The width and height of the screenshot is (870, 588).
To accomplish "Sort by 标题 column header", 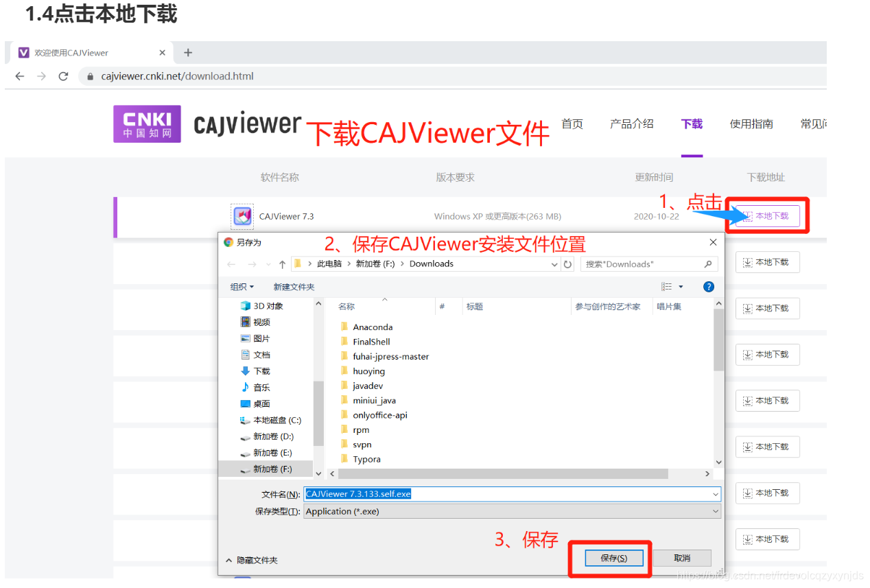I will point(475,307).
